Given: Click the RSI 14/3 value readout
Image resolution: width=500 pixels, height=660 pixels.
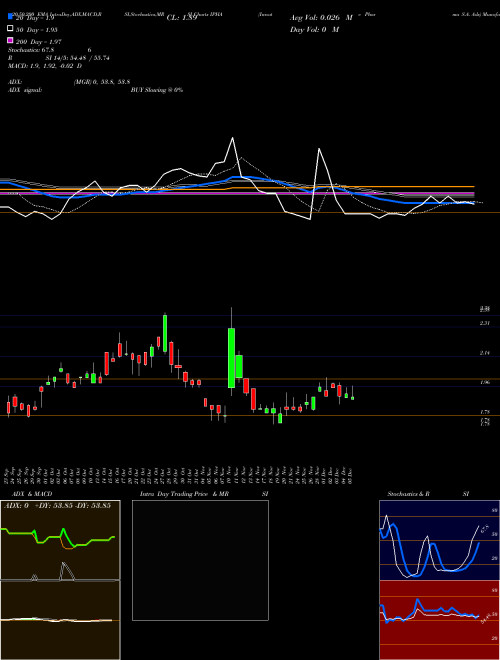Looking at the screenshot, I should 78,58.
